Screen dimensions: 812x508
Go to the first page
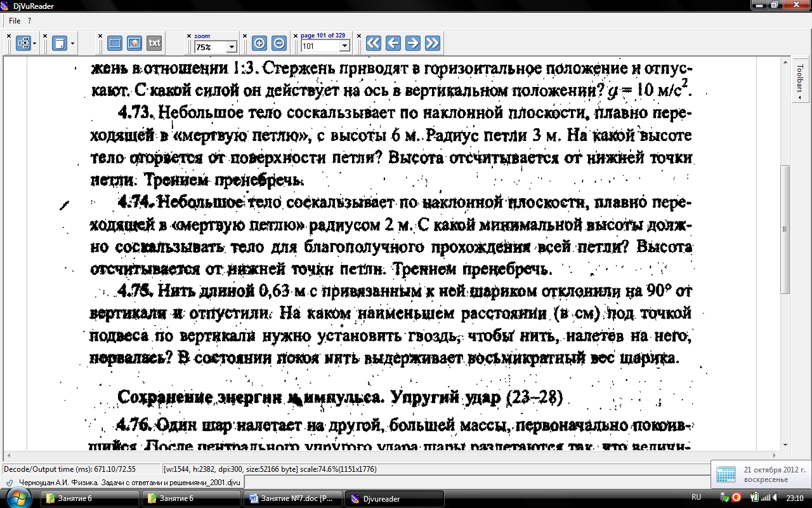pos(374,43)
